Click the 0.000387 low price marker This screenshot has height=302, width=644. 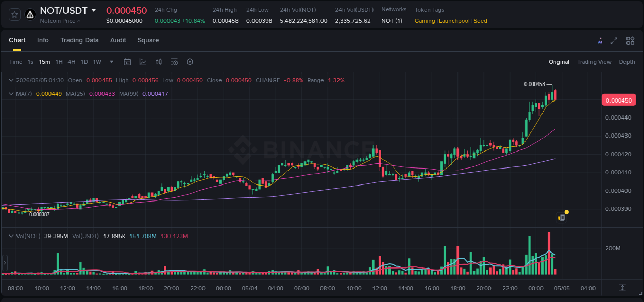(x=39, y=214)
